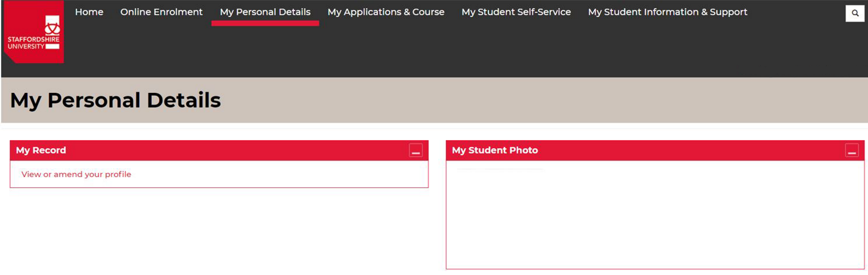
Task: Open the search magnifier icon
Action: coord(854,13)
